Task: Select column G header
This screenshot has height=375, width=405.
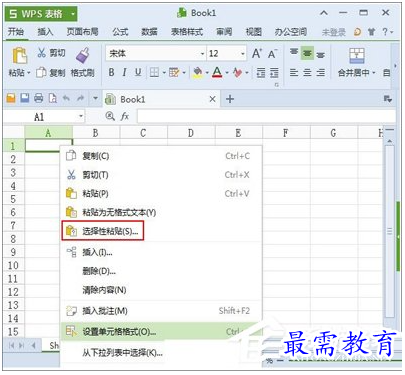Action: 333,133
